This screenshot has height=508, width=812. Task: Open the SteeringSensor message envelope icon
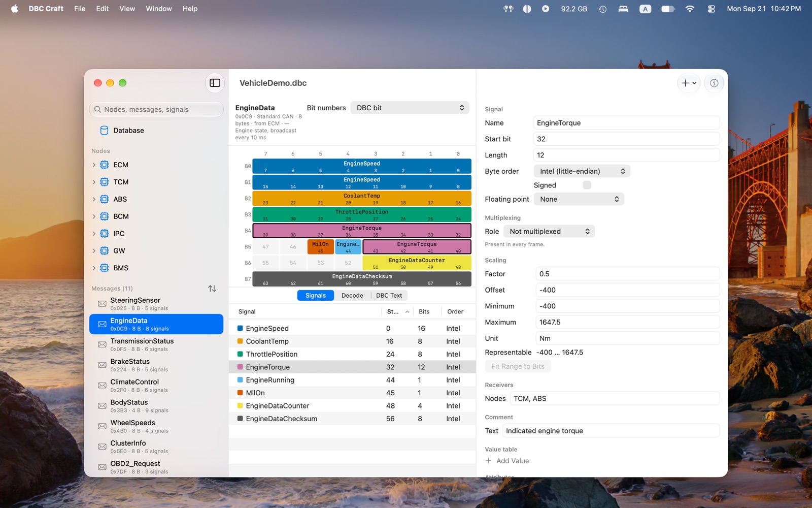tap(102, 304)
